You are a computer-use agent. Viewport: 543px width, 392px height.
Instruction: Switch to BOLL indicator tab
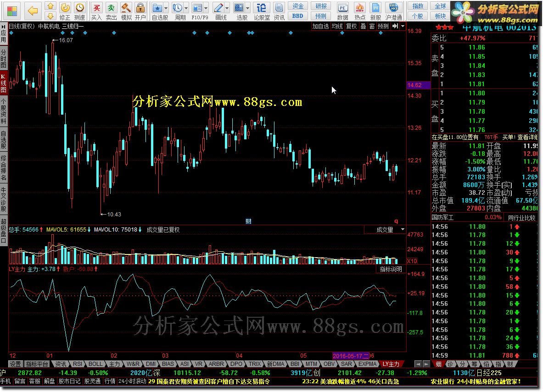pyautogui.click(x=95, y=364)
